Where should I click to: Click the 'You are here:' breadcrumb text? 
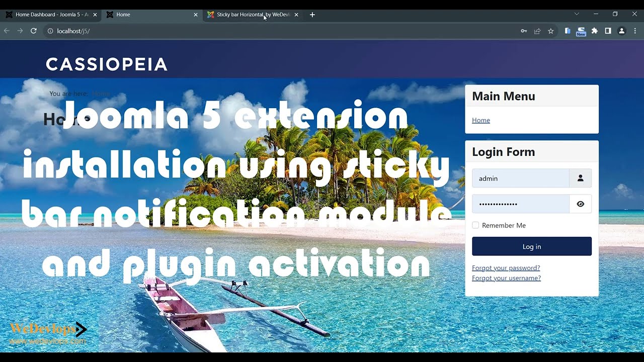[68, 94]
